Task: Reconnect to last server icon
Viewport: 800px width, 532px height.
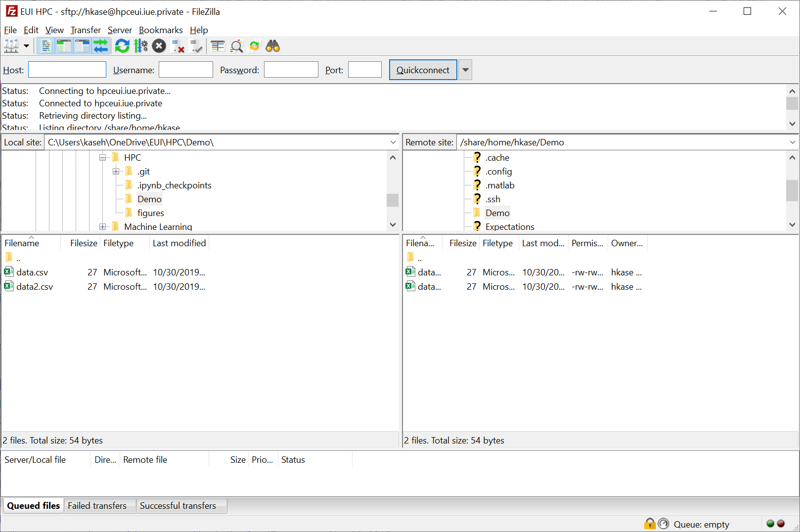Action: click(x=196, y=46)
